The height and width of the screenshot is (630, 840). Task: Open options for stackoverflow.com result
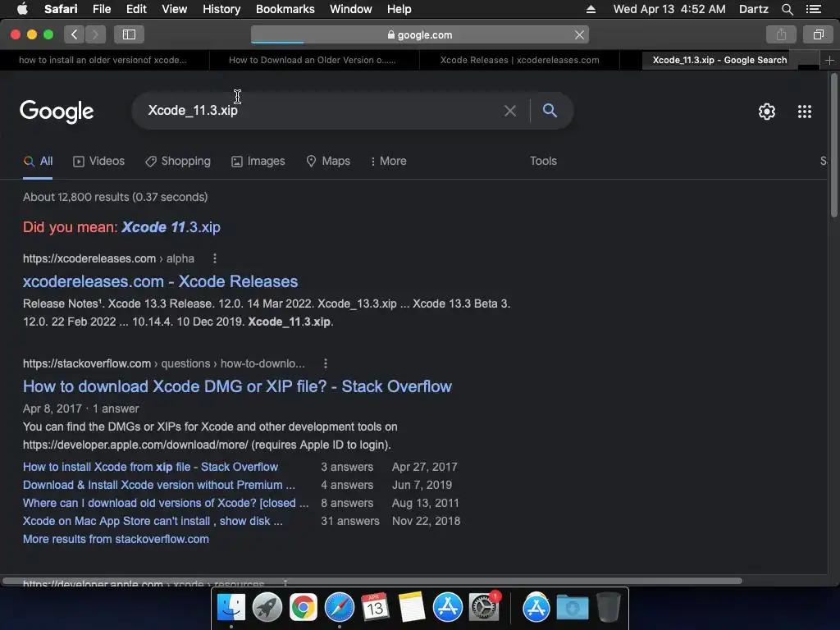325,363
